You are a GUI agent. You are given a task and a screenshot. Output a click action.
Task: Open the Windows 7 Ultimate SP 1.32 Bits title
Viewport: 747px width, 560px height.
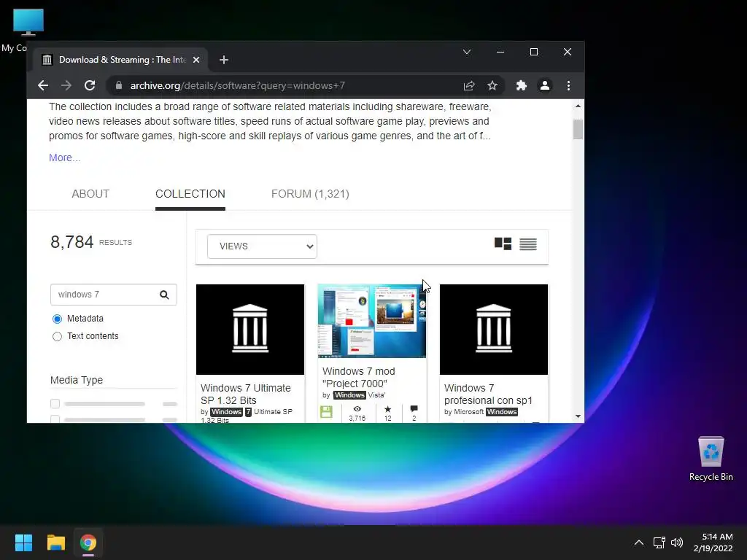(245, 394)
